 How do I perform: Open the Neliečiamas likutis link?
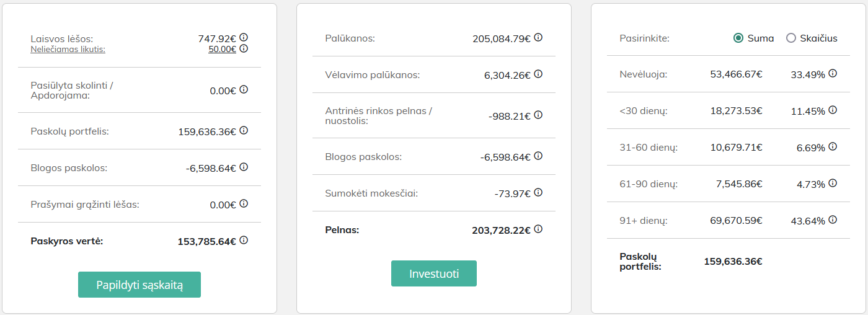68,50
